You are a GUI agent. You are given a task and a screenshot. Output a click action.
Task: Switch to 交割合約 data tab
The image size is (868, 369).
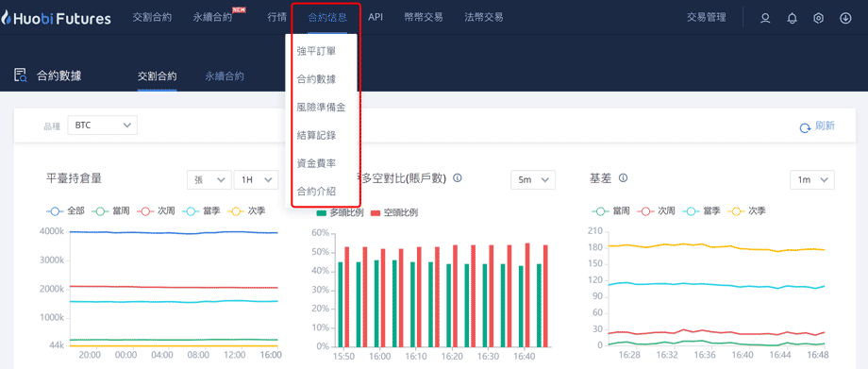[158, 76]
